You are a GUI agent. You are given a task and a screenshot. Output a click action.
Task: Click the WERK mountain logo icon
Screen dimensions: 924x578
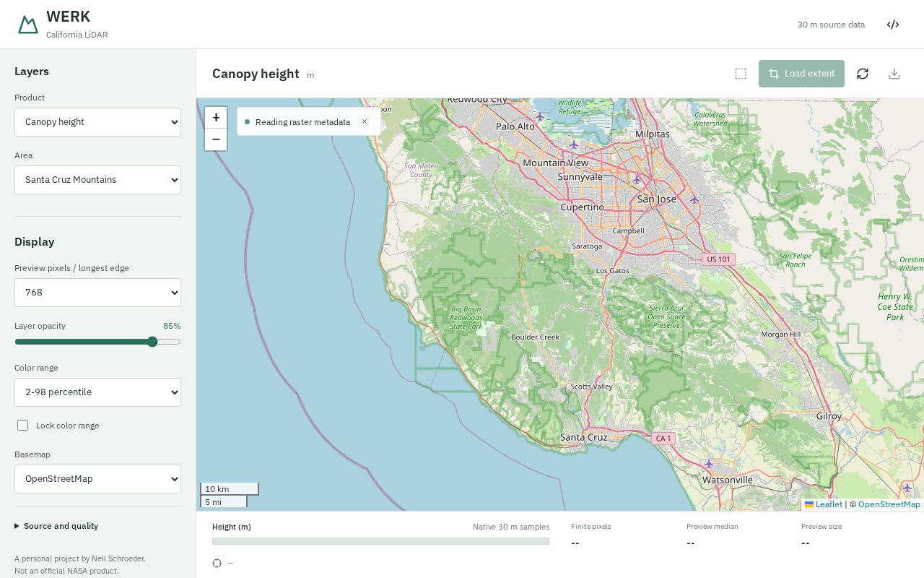tap(28, 25)
